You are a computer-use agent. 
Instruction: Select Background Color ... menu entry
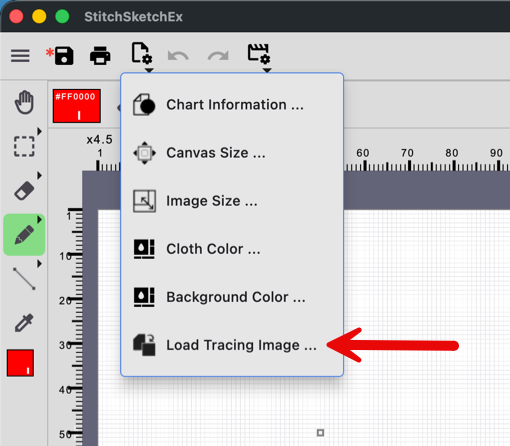(x=232, y=297)
